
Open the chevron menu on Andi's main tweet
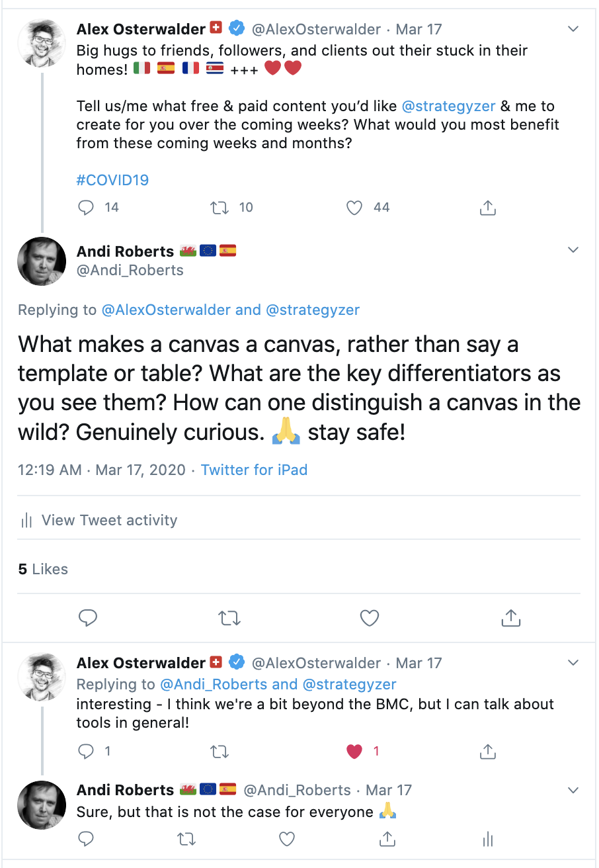click(x=573, y=249)
